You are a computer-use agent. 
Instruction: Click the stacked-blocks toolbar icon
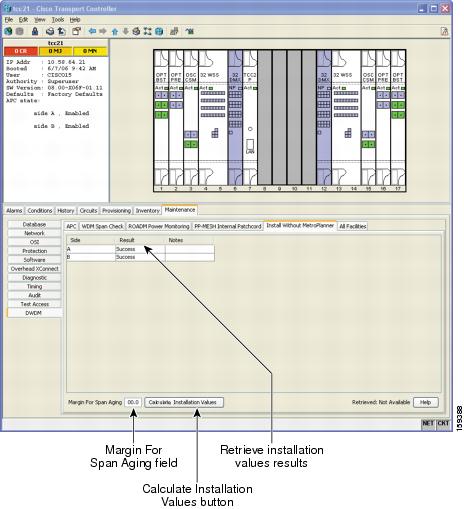click(174, 31)
